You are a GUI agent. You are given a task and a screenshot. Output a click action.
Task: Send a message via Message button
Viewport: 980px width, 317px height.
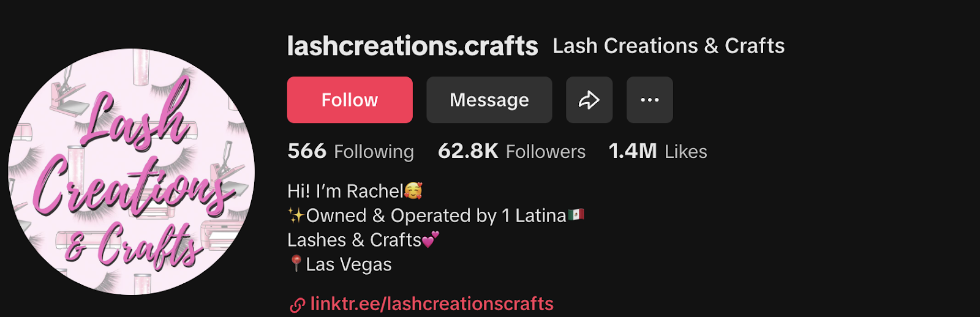(x=489, y=100)
